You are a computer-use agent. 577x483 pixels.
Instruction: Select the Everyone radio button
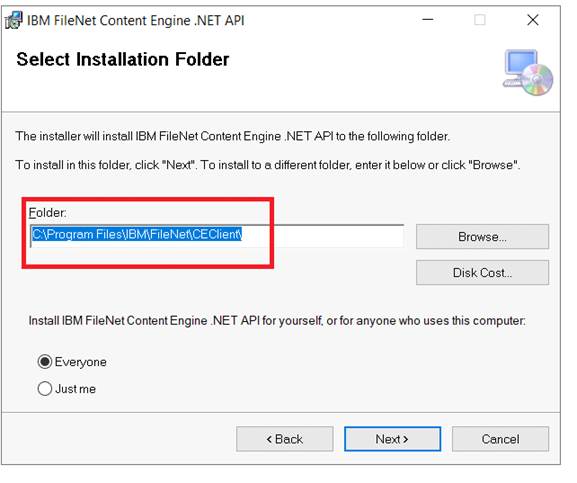tap(45, 362)
